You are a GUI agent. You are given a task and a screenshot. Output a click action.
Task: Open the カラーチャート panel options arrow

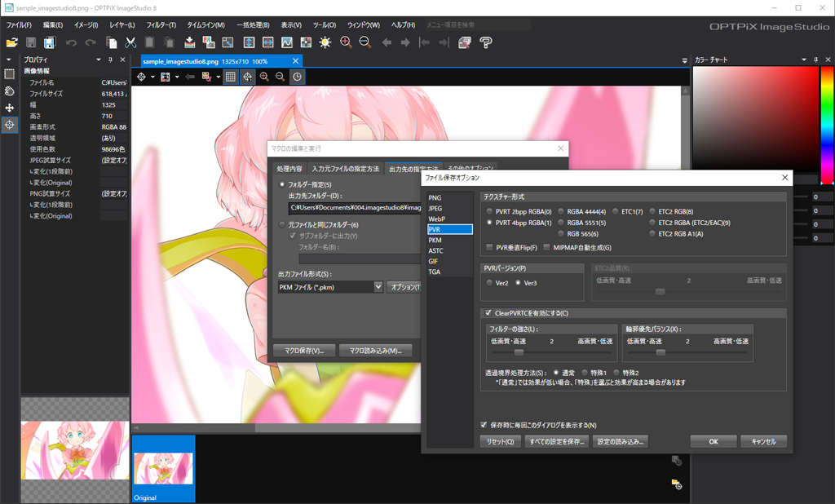pyautogui.click(x=804, y=60)
